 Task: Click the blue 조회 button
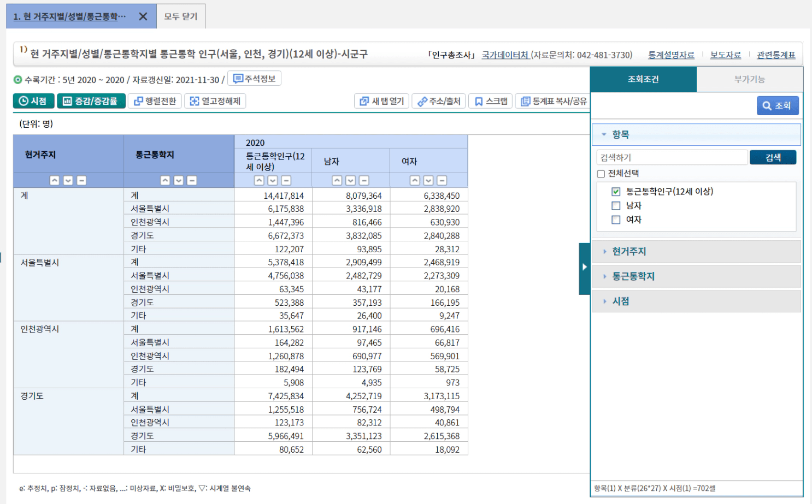pos(778,105)
